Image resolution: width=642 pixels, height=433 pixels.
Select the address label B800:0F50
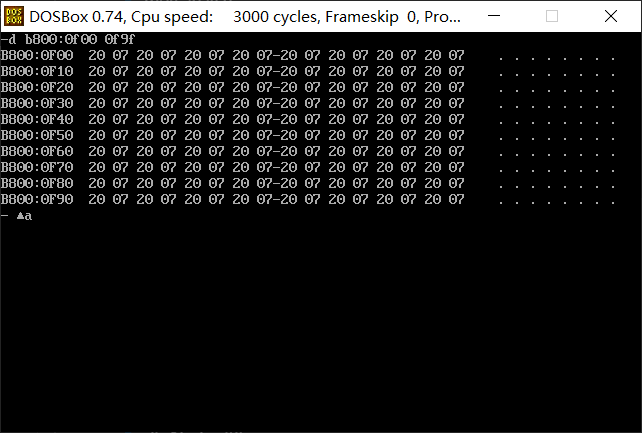click(37, 135)
